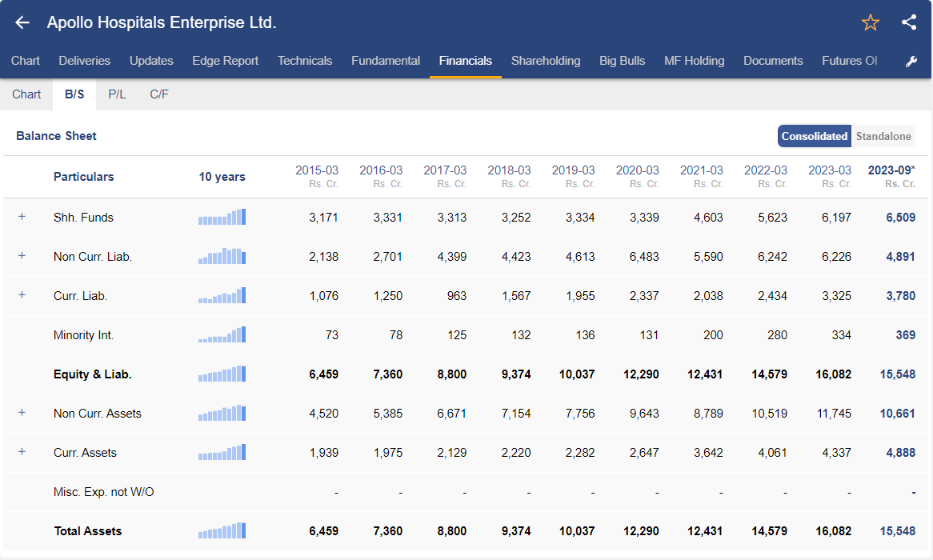Image resolution: width=933 pixels, height=560 pixels.
Task: Open the main Chart tab
Action: click(x=25, y=61)
